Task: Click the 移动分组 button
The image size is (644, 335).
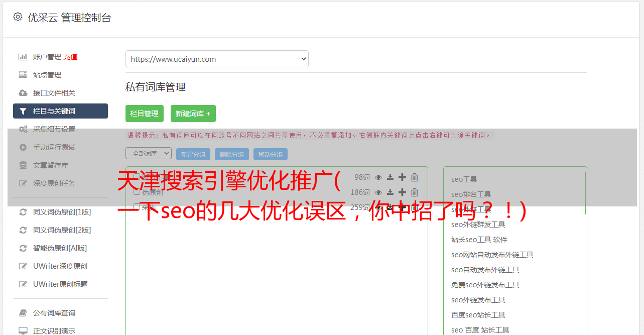Action: [271, 154]
